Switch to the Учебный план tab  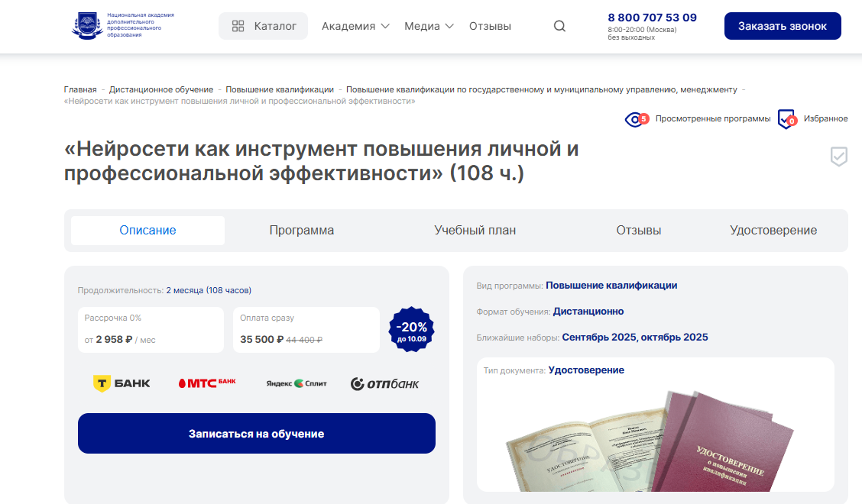[x=475, y=231]
